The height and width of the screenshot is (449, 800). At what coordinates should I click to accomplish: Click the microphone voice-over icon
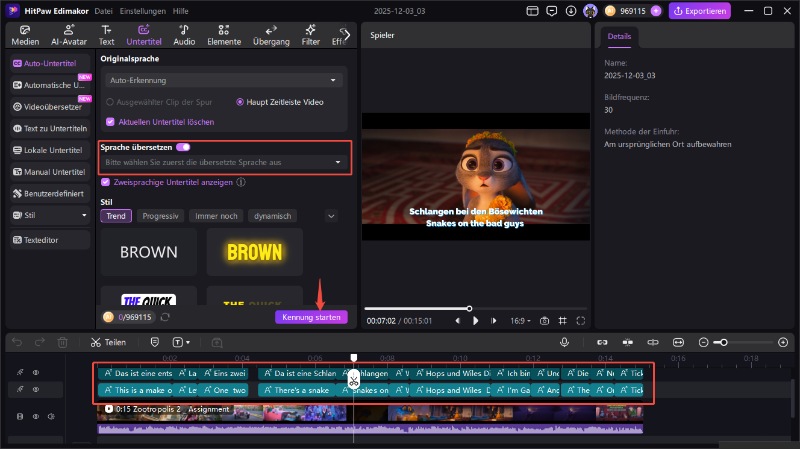tap(565, 342)
